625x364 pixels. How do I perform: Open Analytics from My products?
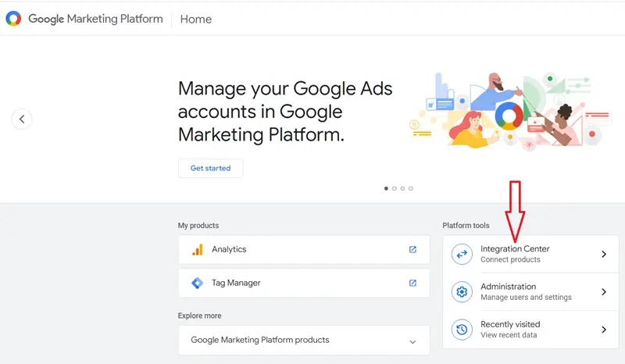304,250
